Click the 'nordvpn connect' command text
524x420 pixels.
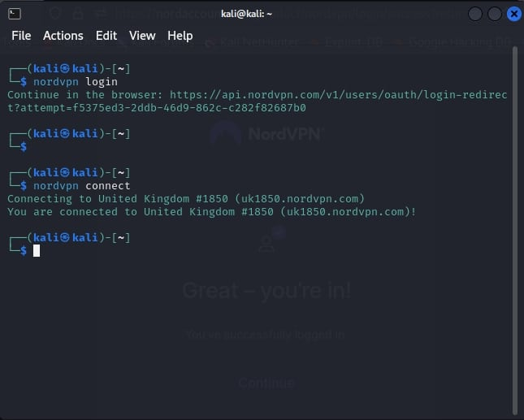[x=82, y=186]
